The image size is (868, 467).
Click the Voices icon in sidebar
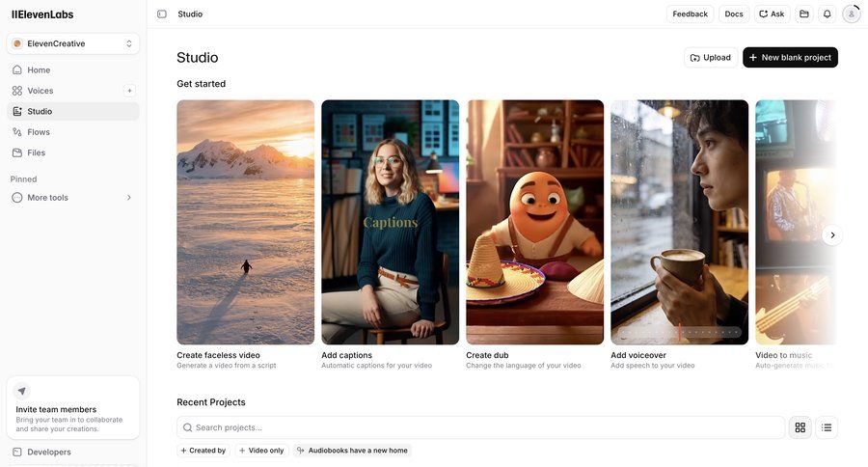(x=17, y=91)
